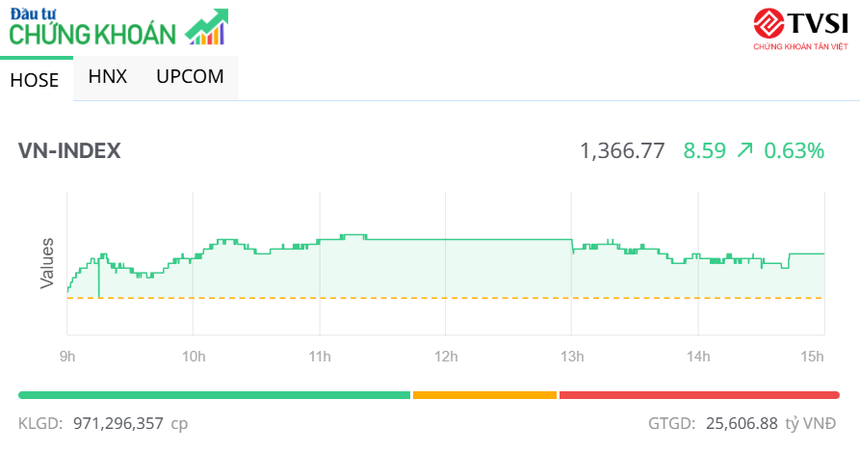Image resolution: width=860 pixels, height=452 pixels.
Task: Click the GTGD value 25,606.88
Action: [741, 423]
